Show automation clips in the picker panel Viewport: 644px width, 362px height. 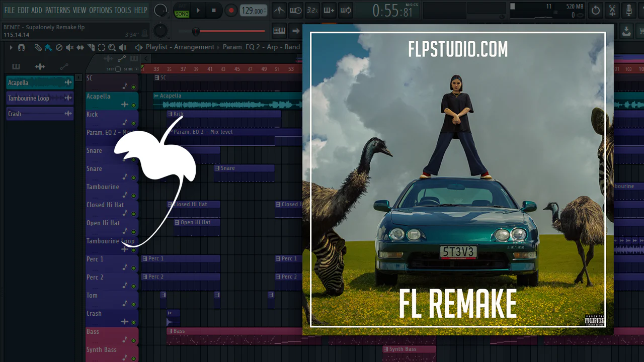(x=64, y=66)
